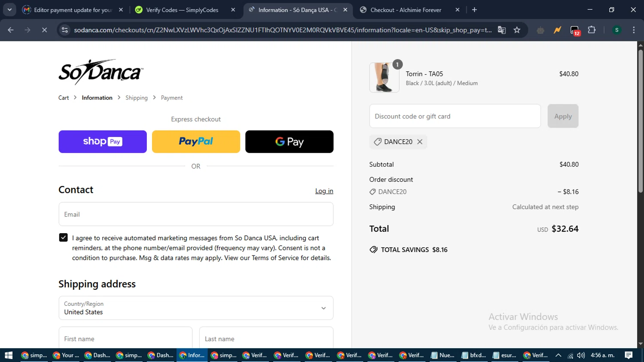Click the browser forward arrow
The image size is (644, 362).
27,30
